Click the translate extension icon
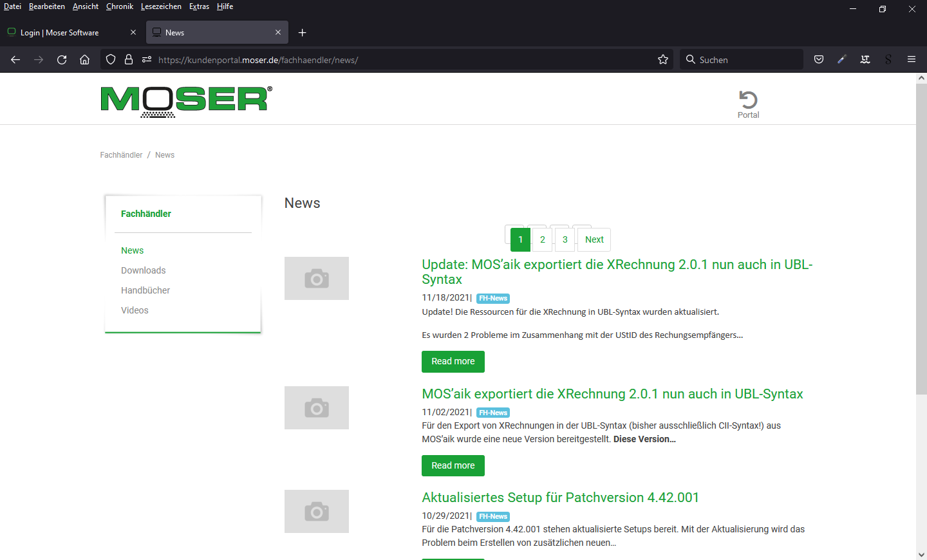Screen dimensions: 927x560 pyautogui.click(x=865, y=60)
